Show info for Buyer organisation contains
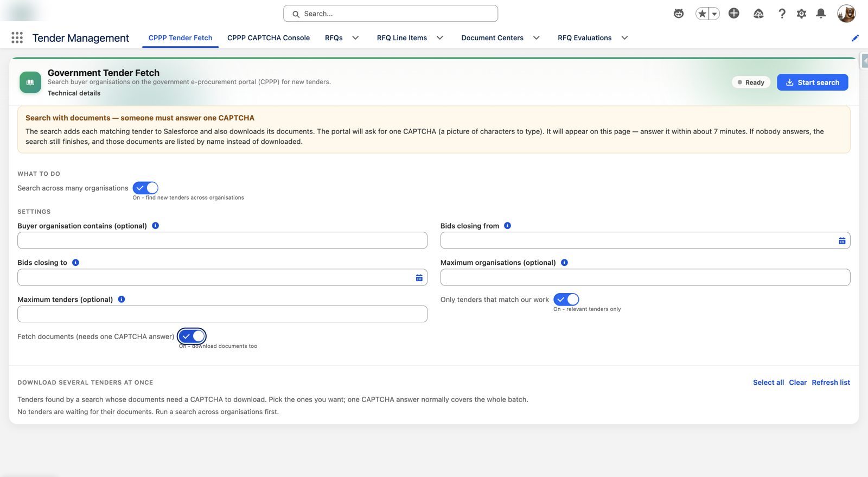This screenshot has height=477, width=868. (155, 226)
